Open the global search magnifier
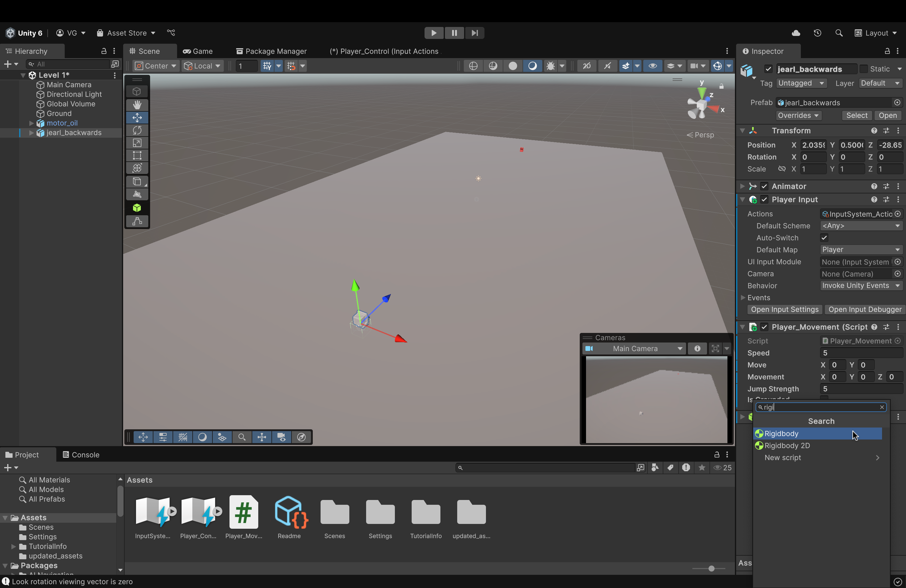906x588 pixels. pos(839,33)
